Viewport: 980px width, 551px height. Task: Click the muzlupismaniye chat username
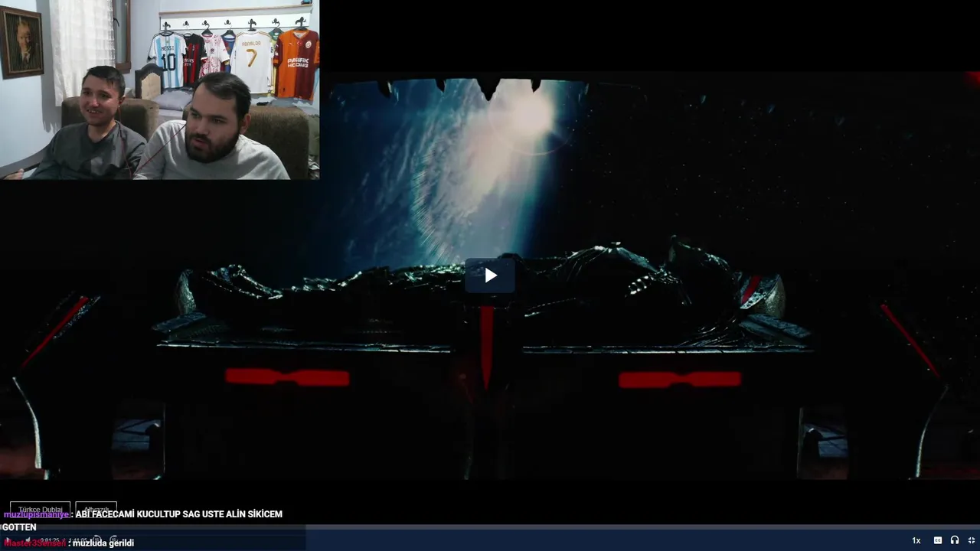36,514
